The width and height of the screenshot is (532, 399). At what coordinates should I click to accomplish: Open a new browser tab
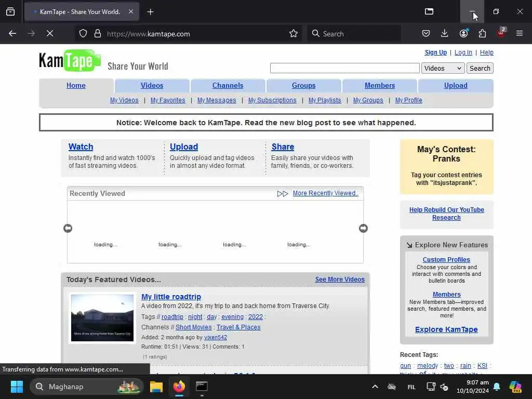(x=150, y=12)
